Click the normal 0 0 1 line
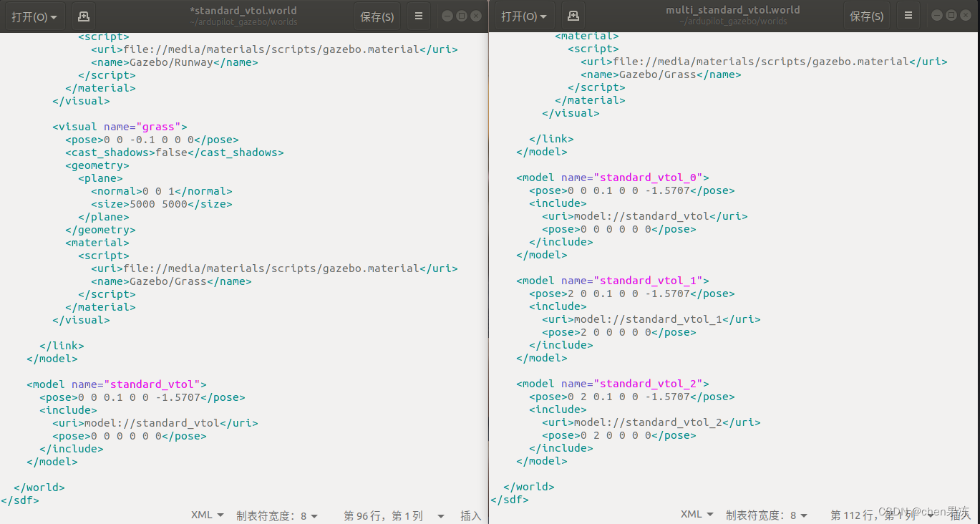 point(162,191)
